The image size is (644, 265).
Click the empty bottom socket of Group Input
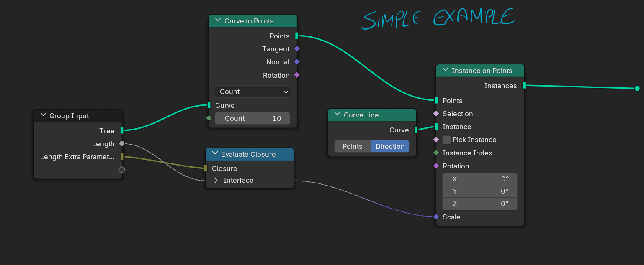pyautogui.click(x=122, y=170)
